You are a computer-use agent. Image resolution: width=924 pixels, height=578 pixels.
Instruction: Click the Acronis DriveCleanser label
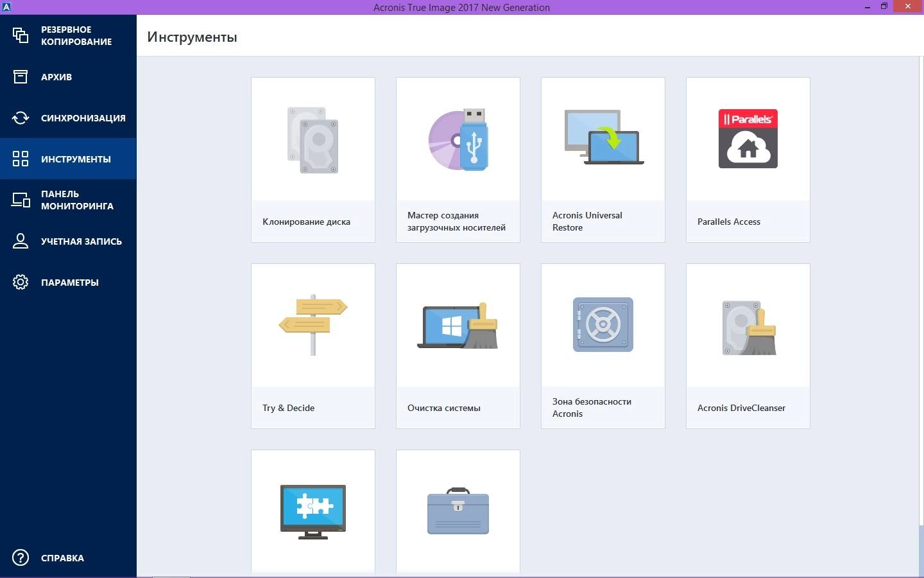coord(741,408)
